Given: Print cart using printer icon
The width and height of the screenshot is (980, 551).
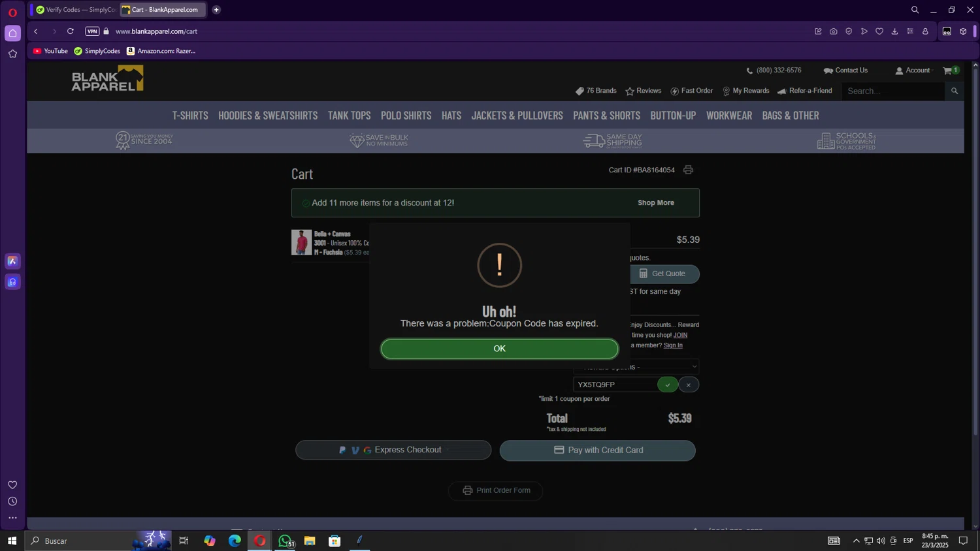Looking at the screenshot, I should click(688, 170).
